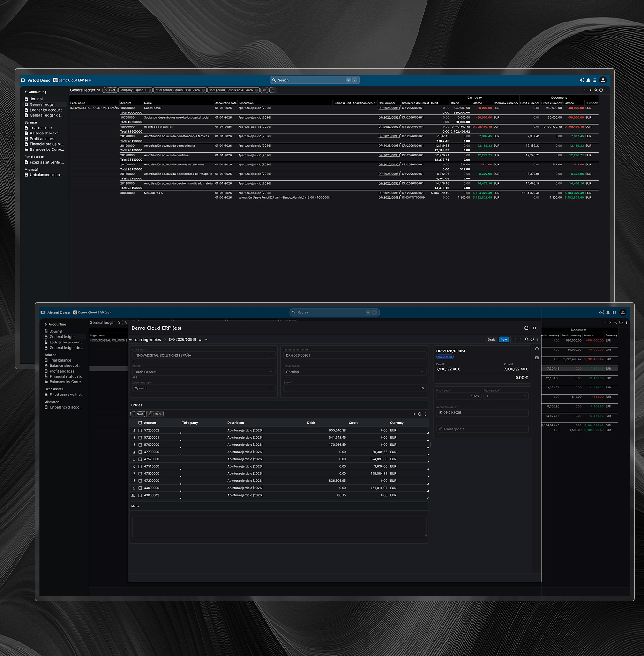The width and height of the screenshot is (644, 656).
Task: Open DR-2026/00422 document link in top ledger
Action: pos(389,198)
